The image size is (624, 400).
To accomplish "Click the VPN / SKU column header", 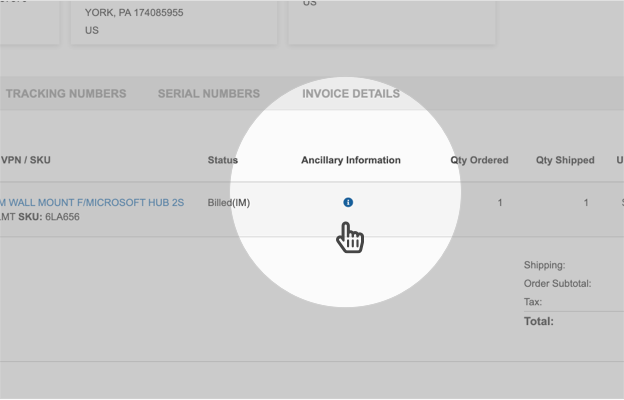I will [27, 160].
